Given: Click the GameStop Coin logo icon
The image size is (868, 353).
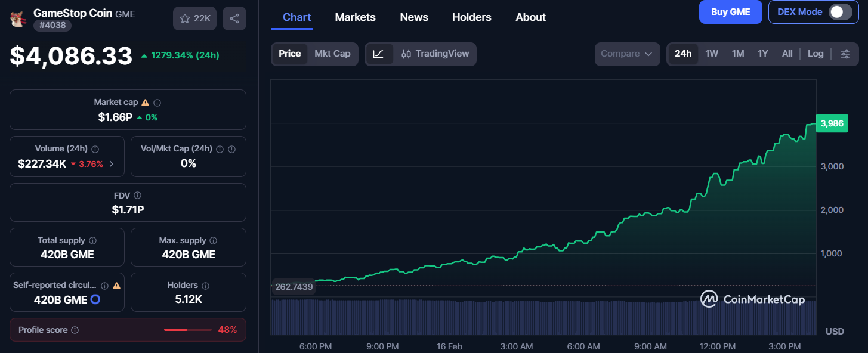Looking at the screenshot, I should [x=17, y=18].
